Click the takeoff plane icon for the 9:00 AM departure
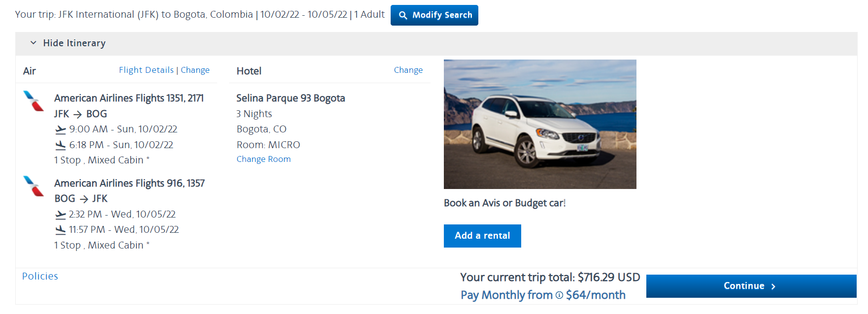 (60, 129)
